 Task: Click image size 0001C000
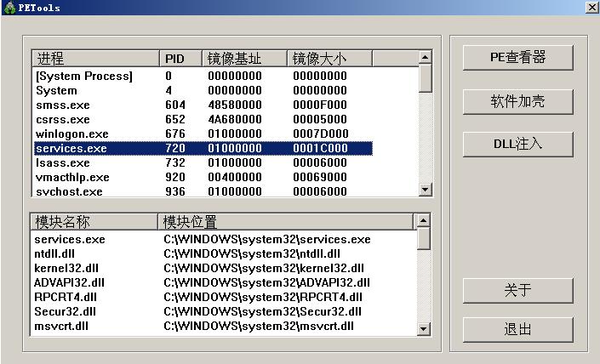point(320,148)
